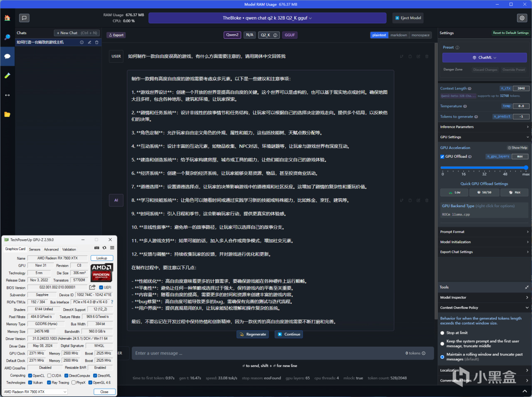Edit the USER message
This screenshot has width=532, height=397.
pos(419,57)
